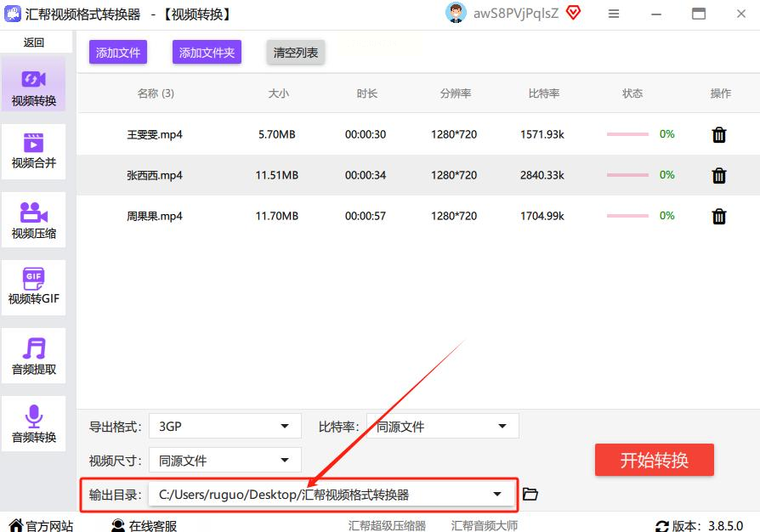Image resolution: width=760 pixels, height=532 pixels.
Task: Click the 比特率 column header
Action: point(543,93)
